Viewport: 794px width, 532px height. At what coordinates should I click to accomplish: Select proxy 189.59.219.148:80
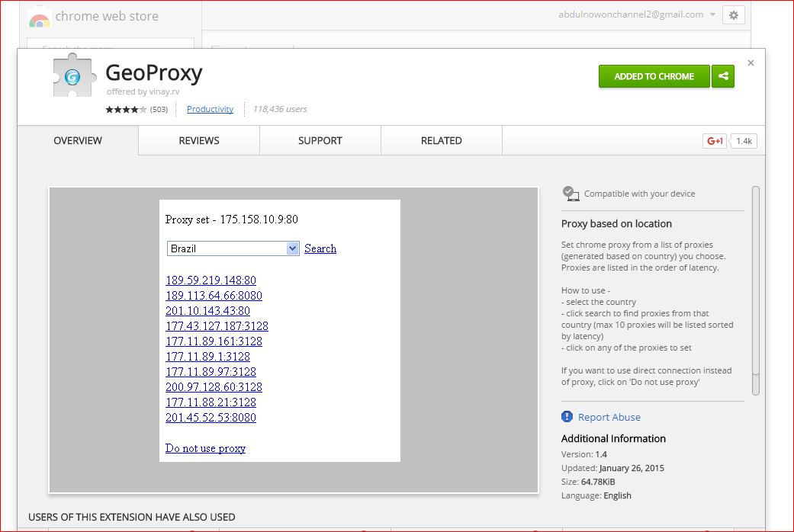click(211, 280)
